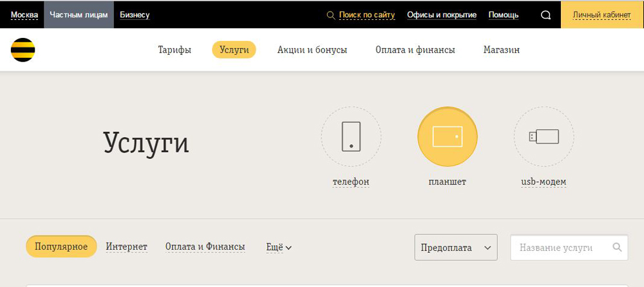
Task: Open the Магазин menu item
Action: coord(501,50)
